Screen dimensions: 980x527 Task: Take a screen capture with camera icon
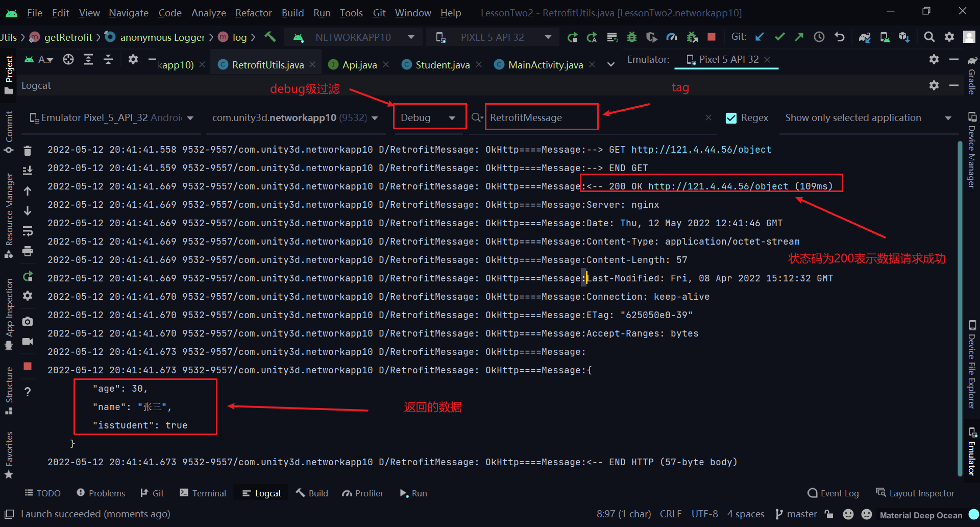tap(28, 321)
